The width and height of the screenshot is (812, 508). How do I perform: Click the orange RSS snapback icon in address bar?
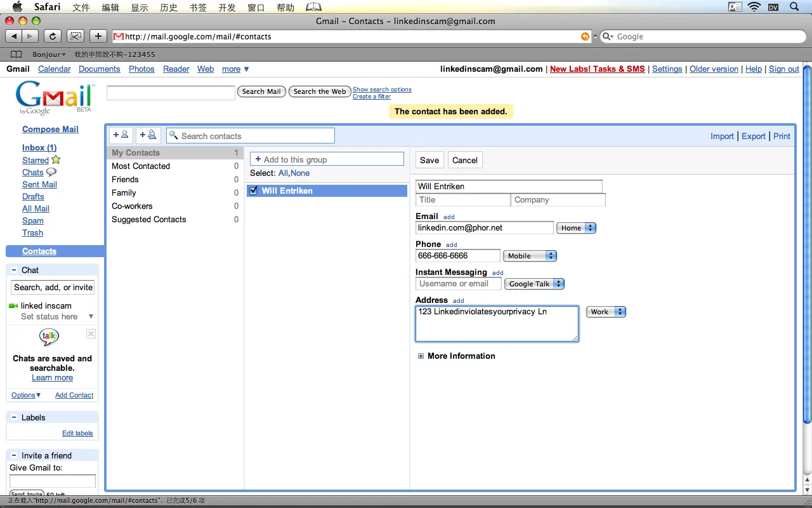(x=585, y=36)
